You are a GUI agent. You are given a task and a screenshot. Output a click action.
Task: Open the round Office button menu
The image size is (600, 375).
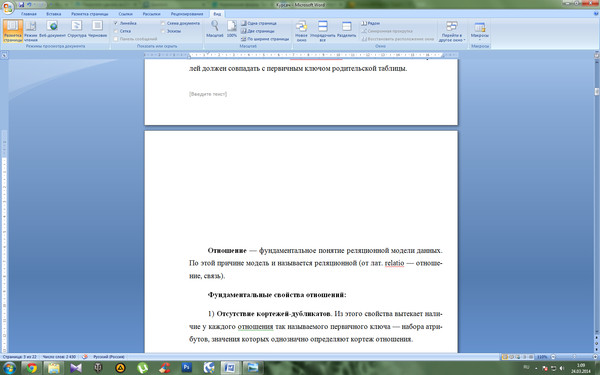pyautogui.click(x=8, y=8)
